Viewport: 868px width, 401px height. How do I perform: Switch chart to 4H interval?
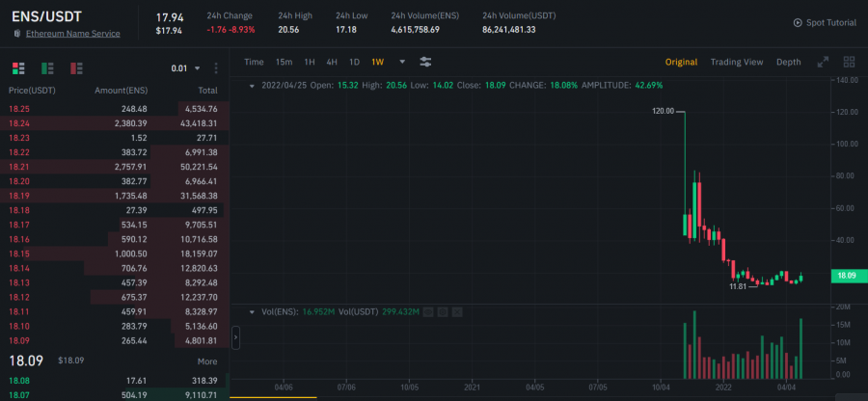click(332, 62)
